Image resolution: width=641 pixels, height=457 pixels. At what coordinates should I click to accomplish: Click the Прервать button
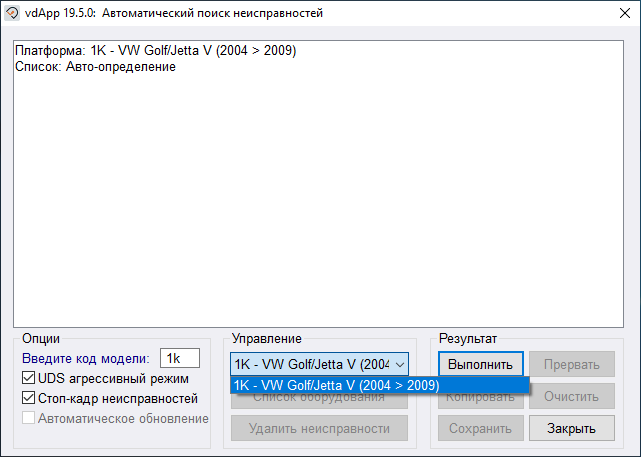572,364
